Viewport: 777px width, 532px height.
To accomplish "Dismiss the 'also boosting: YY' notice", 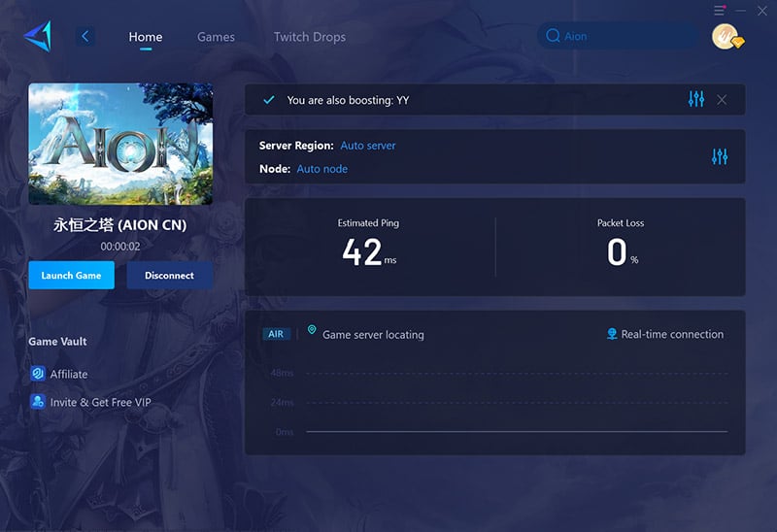I will pyautogui.click(x=722, y=100).
